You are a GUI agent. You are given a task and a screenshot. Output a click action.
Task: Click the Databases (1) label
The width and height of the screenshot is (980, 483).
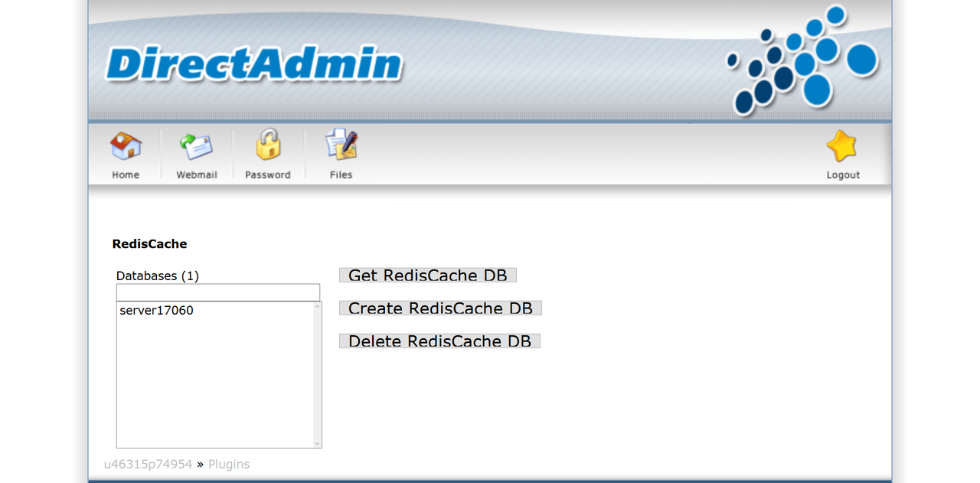[158, 276]
